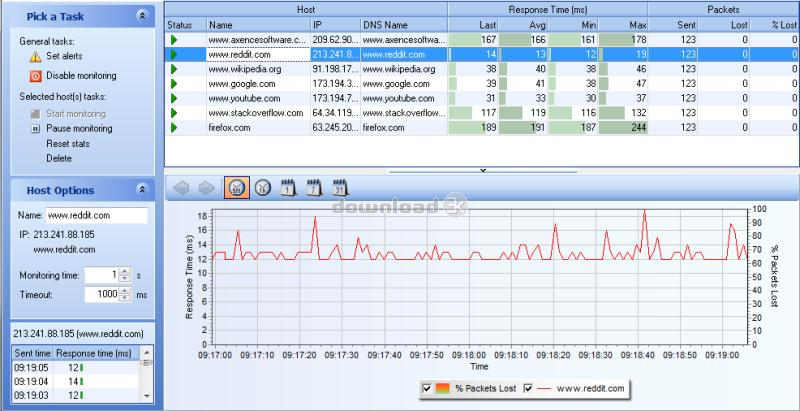Viewport: 800px width, 411px height.
Task: Click the Set alerts warning icon
Action: click(x=35, y=57)
